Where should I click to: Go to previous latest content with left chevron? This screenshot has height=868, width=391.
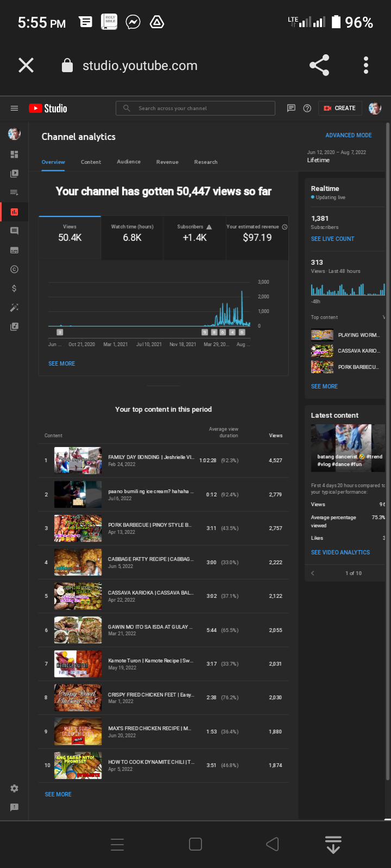click(313, 573)
